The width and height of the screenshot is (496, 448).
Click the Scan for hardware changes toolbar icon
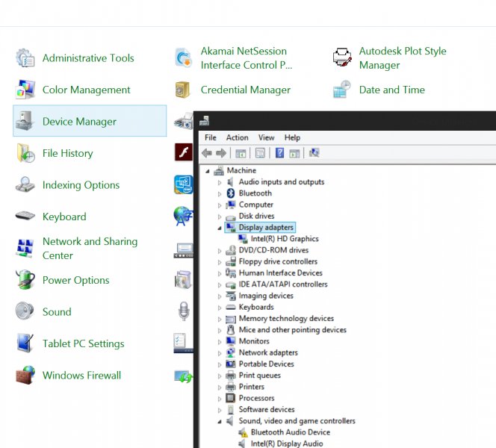pos(314,153)
